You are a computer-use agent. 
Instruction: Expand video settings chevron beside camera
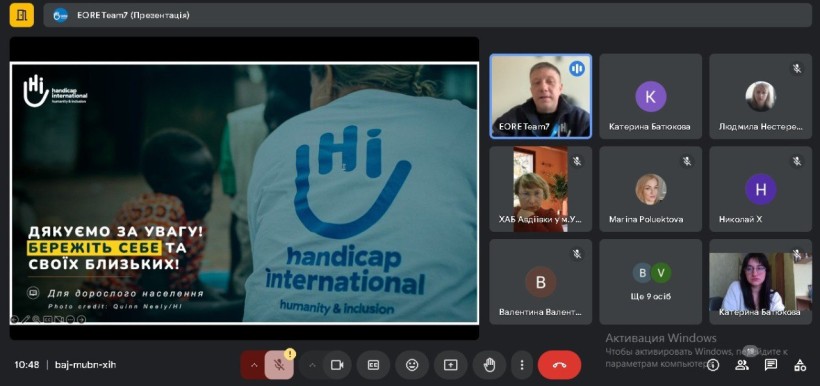(312, 365)
